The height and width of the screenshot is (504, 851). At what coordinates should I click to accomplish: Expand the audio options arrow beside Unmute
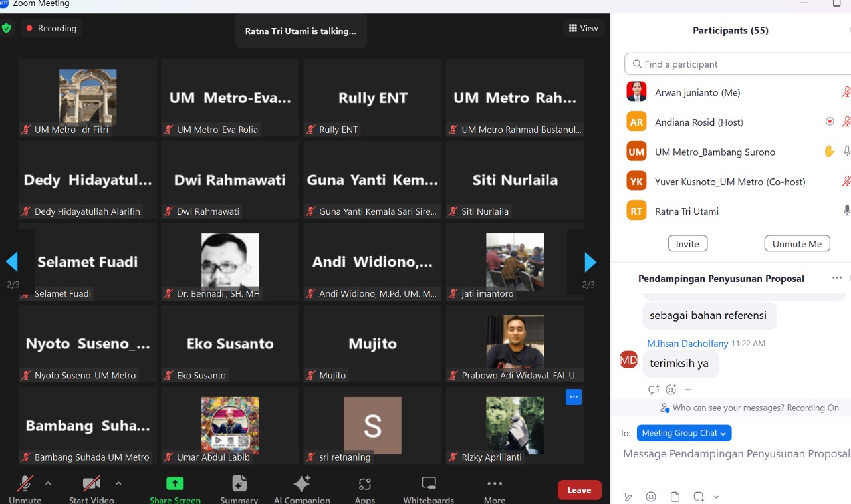(x=48, y=483)
